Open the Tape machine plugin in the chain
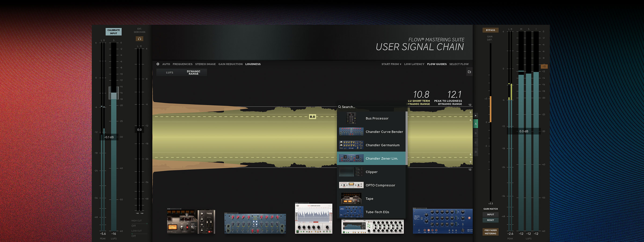 [x=191, y=221]
